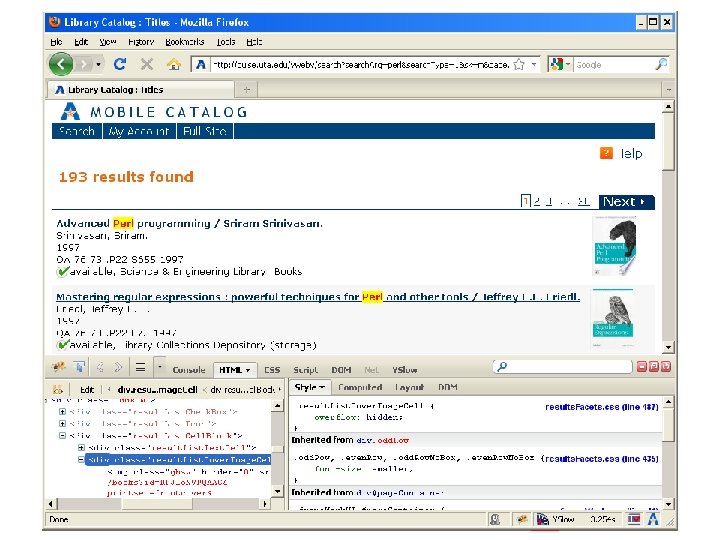This screenshot has height=540, width=720.
Task: Click the break-on-mutate icon left of Edit
Action: coord(58,389)
